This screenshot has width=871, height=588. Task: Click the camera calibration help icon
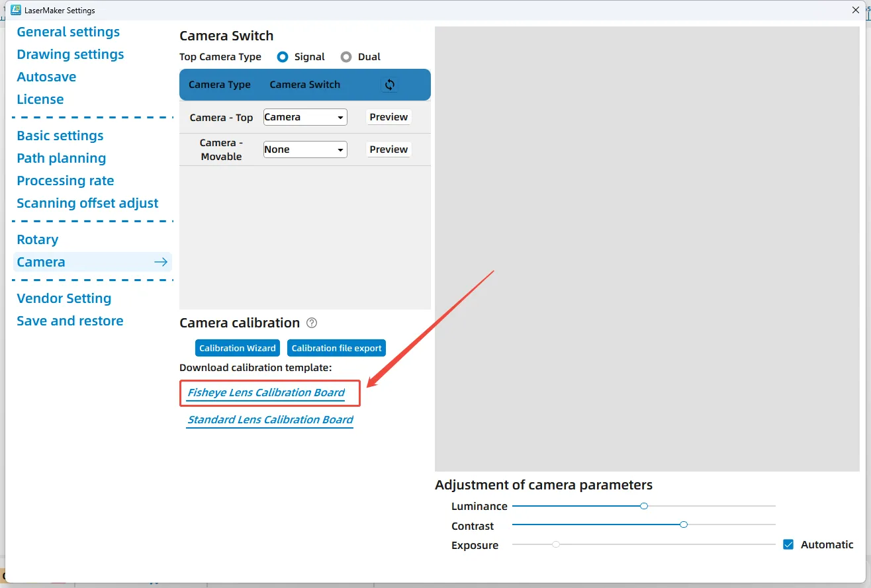click(312, 323)
